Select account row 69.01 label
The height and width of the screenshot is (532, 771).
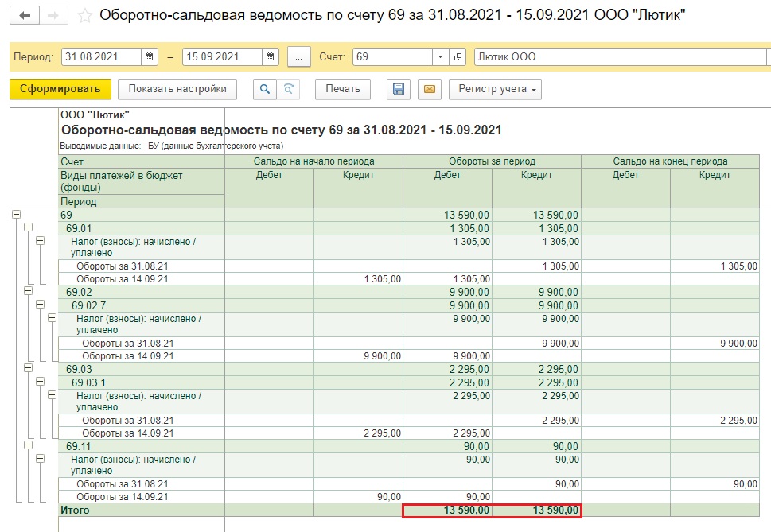79,228
